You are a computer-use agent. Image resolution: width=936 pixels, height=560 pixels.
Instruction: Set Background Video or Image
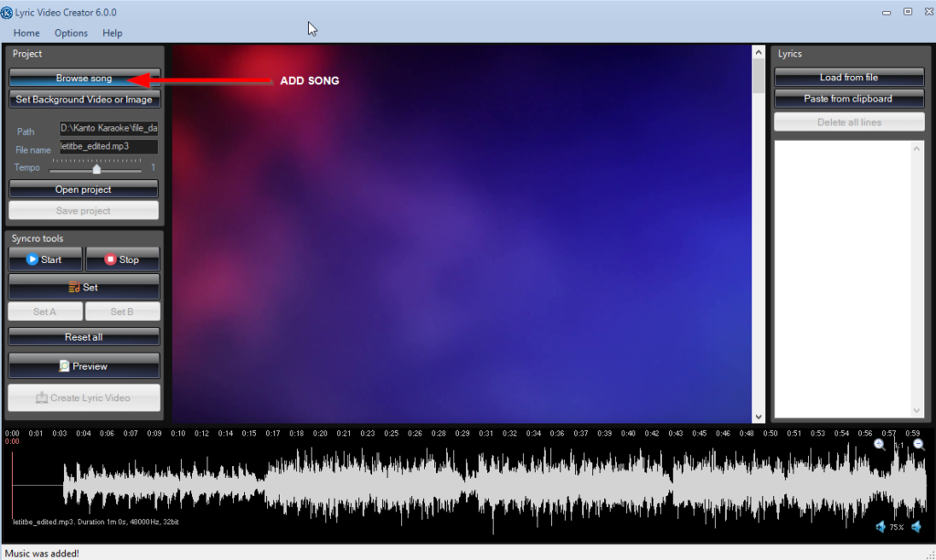tap(84, 99)
